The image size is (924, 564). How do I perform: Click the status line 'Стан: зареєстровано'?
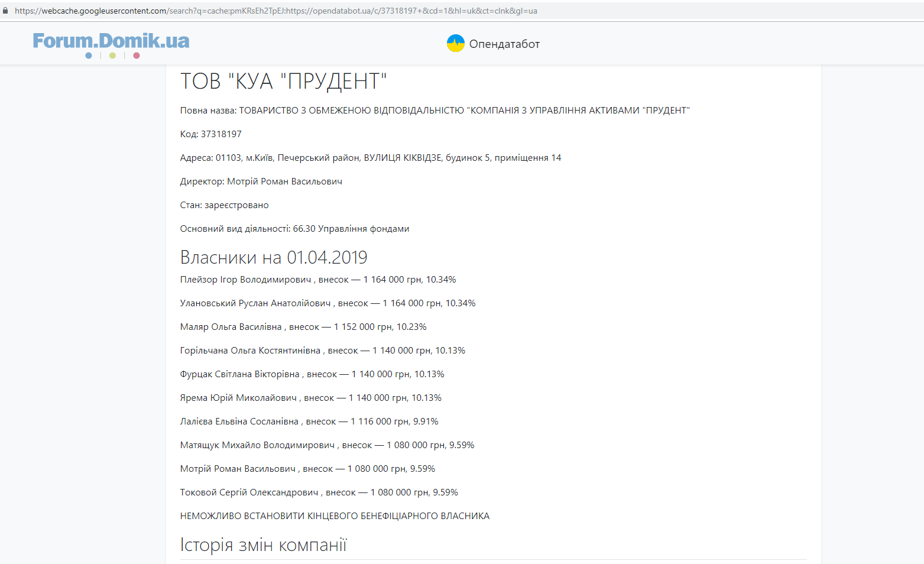point(225,205)
